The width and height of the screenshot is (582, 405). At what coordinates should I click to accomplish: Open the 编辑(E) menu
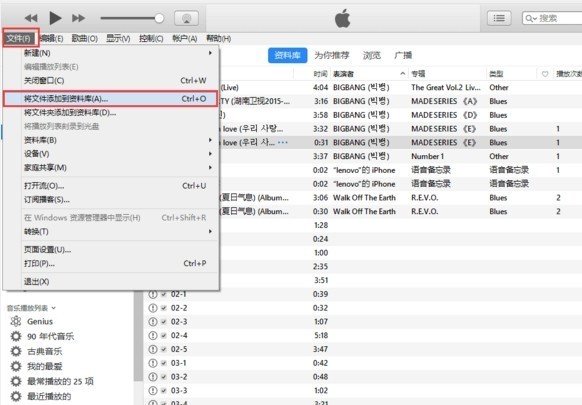pos(52,38)
